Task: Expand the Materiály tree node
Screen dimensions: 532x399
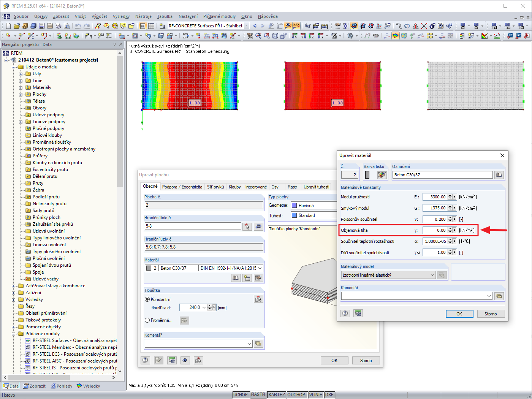Action: [x=21, y=87]
